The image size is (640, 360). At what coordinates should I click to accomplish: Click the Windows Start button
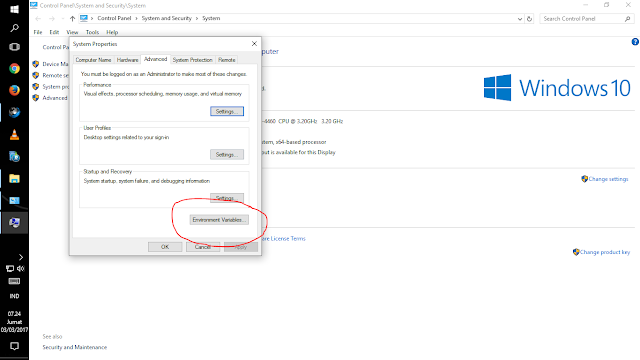point(14,9)
